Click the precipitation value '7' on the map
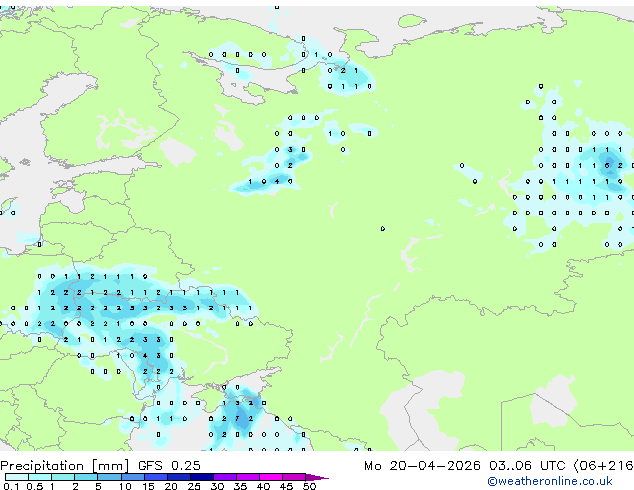This screenshot has height=490, width=634. click(x=237, y=419)
